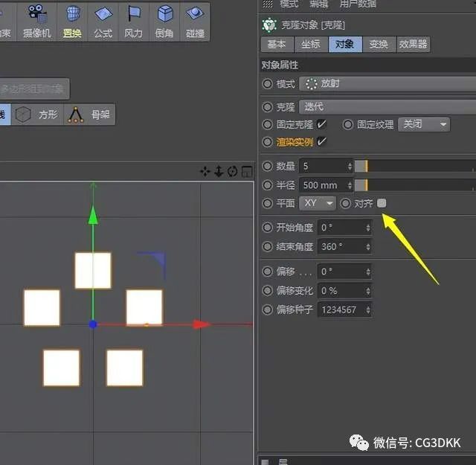Click the 方形 cube object icon

(x=23, y=115)
